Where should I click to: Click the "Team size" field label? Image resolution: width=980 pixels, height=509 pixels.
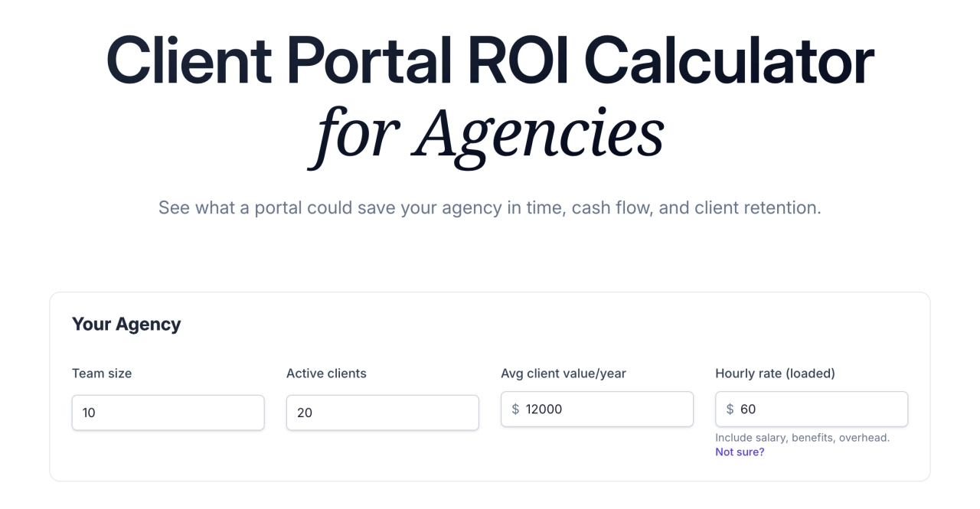(102, 374)
